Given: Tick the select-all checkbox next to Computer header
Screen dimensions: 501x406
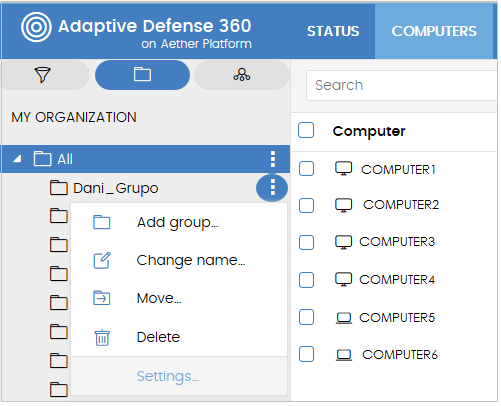Looking at the screenshot, I should pyautogui.click(x=306, y=130).
